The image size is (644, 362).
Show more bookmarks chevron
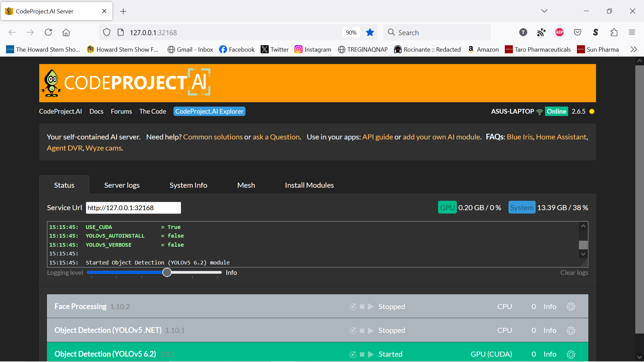634,49
